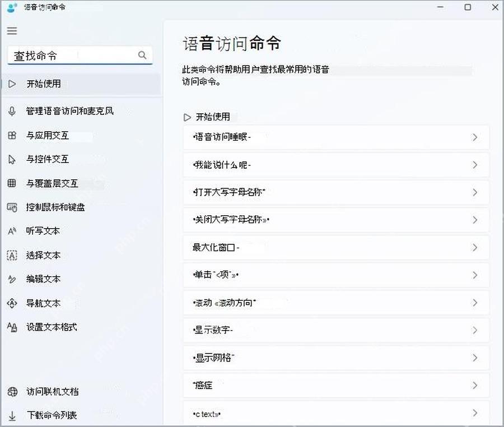Click the apps icon next to 与应用交互

click(12, 136)
